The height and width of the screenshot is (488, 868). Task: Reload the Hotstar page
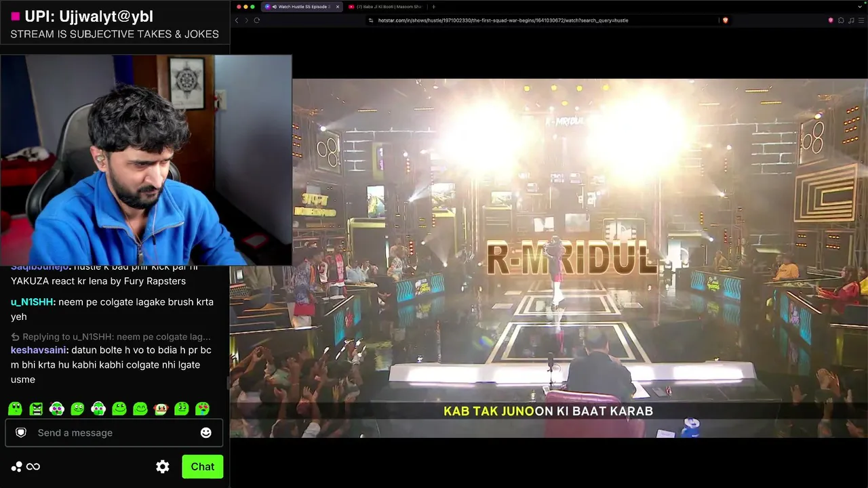coord(257,20)
